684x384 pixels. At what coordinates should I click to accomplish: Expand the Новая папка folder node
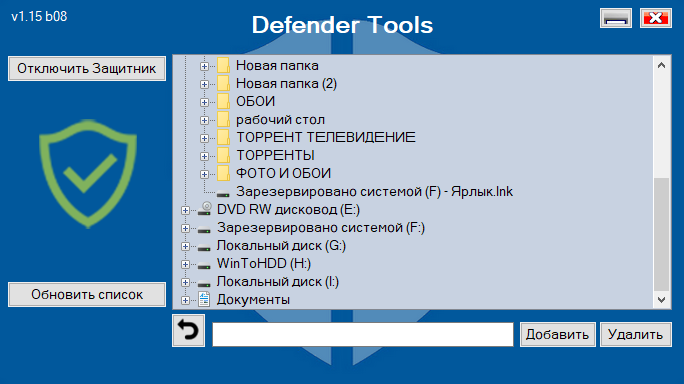[x=204, y=66]
